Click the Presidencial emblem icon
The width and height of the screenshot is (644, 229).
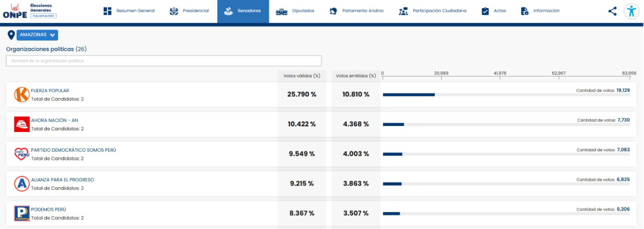point(174,11)
